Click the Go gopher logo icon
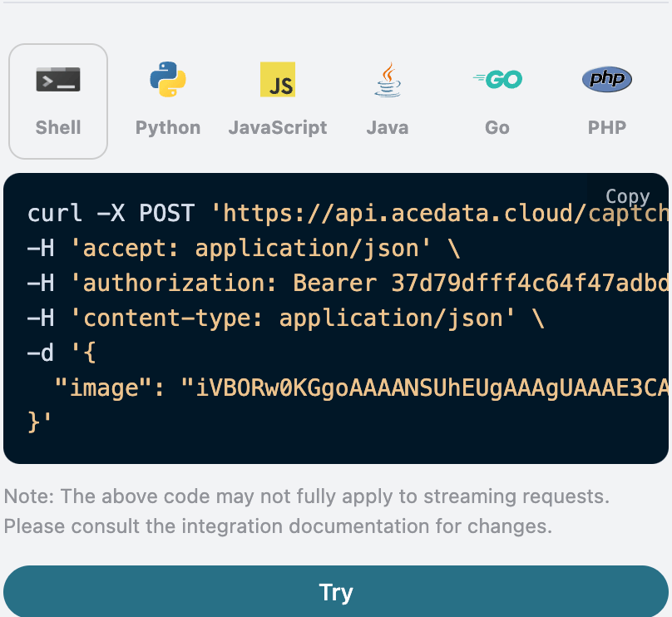Viewport: 672px width, 617px height. click(x=497, y=80)
